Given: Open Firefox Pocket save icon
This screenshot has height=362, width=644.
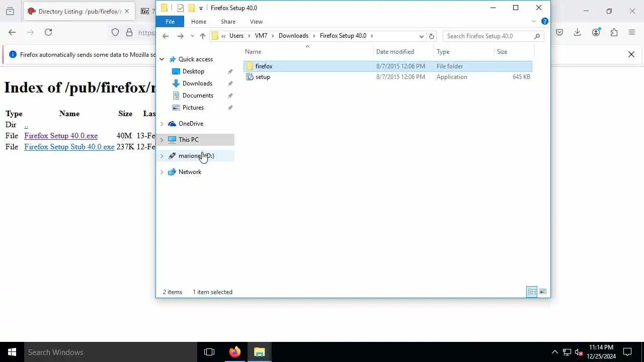Looking at the screenshot, I should (559, 32).
